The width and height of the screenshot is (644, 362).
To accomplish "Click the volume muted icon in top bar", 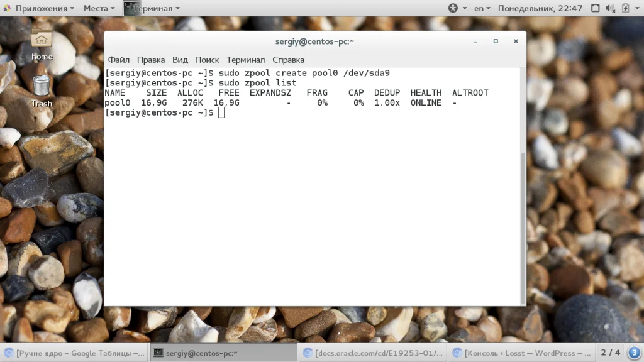I will pos(610,8).
